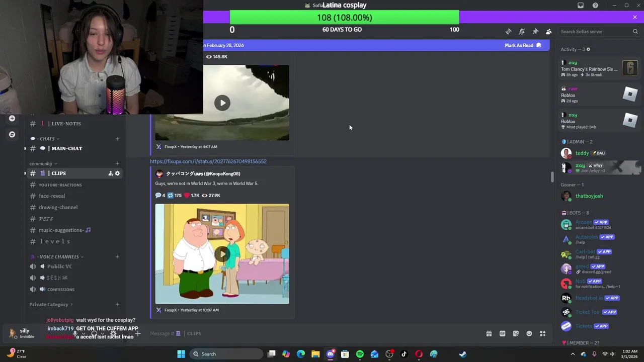Click the Search Sofias server field
The width and height of the screenshot is (644, 362).
tap(599, 31)
